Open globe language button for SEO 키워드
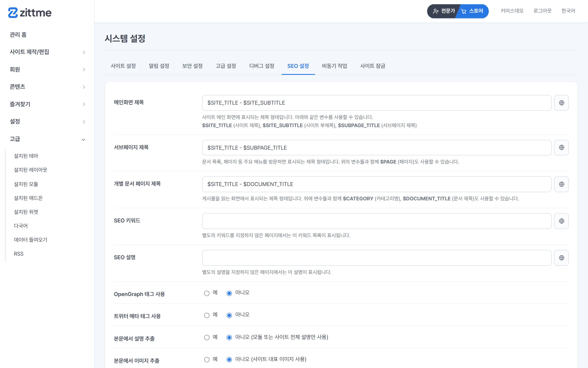Viewport: 588px width, 368px height. tap(561, 221)
